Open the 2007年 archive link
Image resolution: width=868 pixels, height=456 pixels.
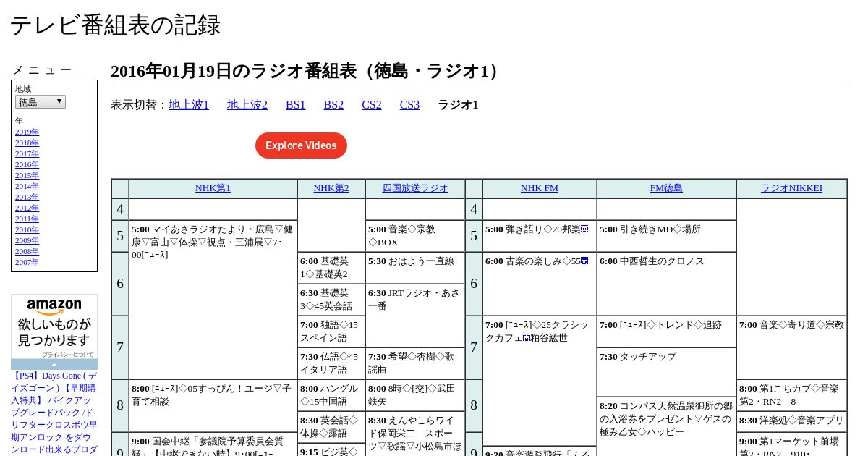coord(27,263)
